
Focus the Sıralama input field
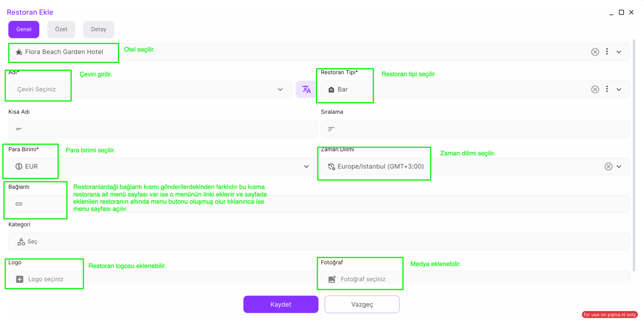[475, 129]
